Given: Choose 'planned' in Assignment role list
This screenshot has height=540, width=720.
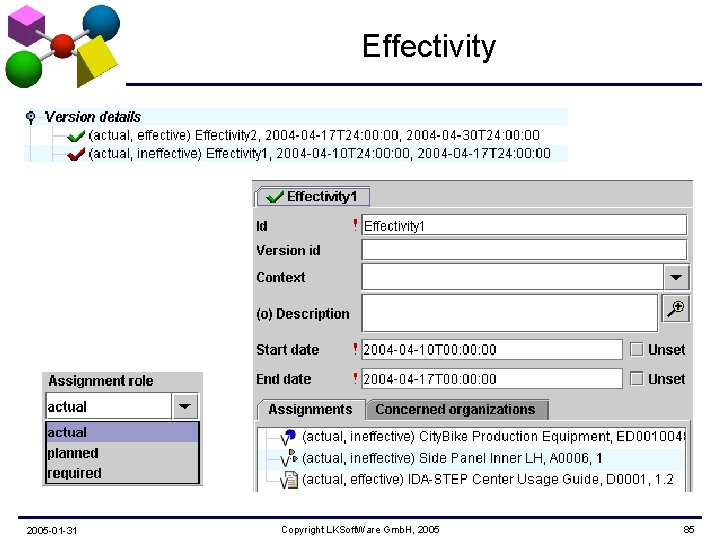Looking at the screenshot, I should tap(122, 453).
